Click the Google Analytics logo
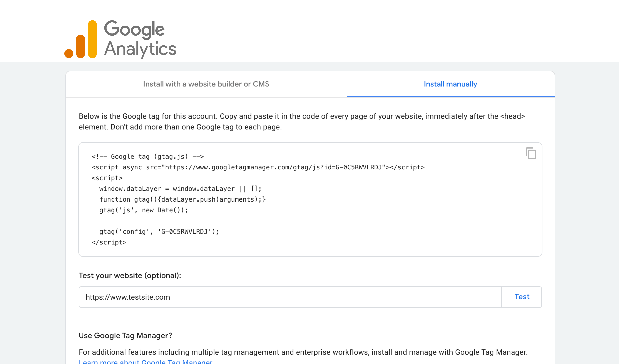Image resolution: width=619 pixels, height=364 pixels. [120, 39]
